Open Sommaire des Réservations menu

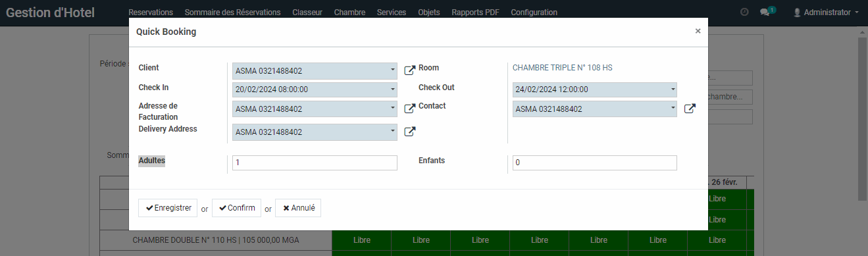[x=232, y=13]
